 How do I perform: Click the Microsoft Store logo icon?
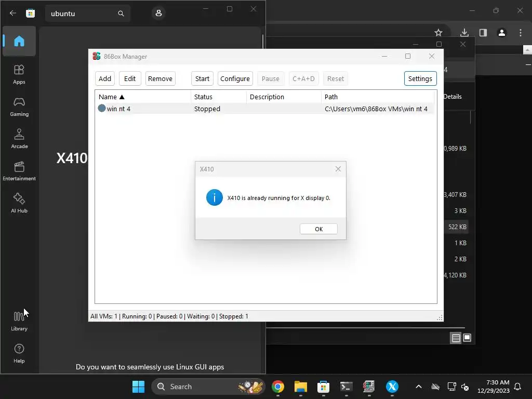[31, 13]
